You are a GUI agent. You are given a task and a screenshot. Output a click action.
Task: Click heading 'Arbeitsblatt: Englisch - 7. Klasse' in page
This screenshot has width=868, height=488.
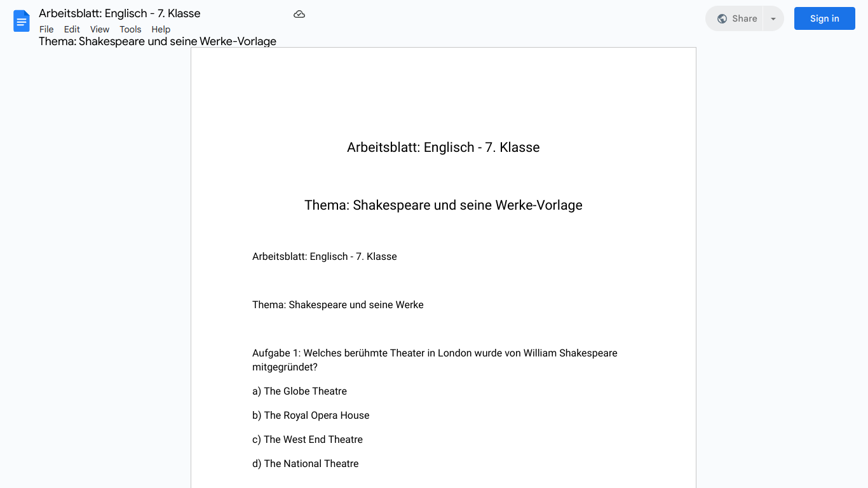pyautogui.click(x=444, y=147)
